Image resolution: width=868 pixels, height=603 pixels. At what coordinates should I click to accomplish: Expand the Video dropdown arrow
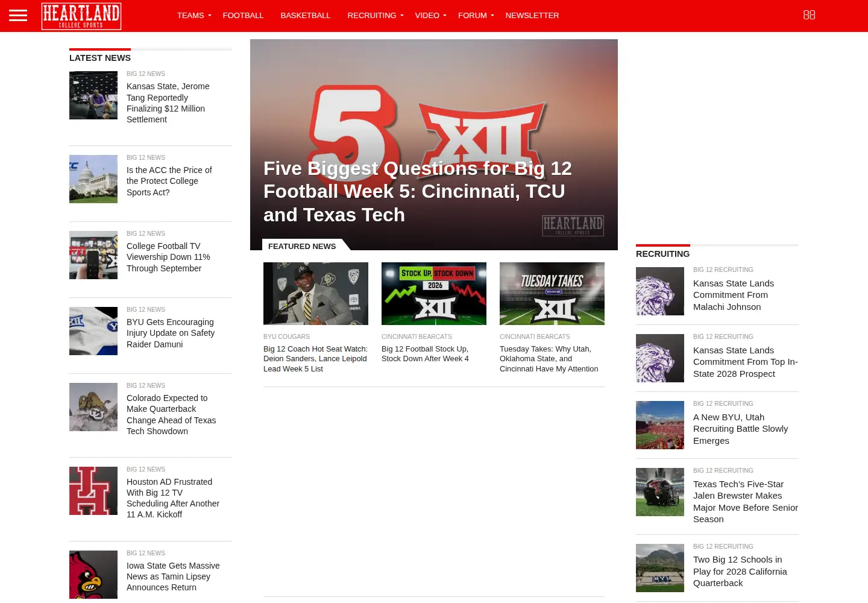(445, 16)
